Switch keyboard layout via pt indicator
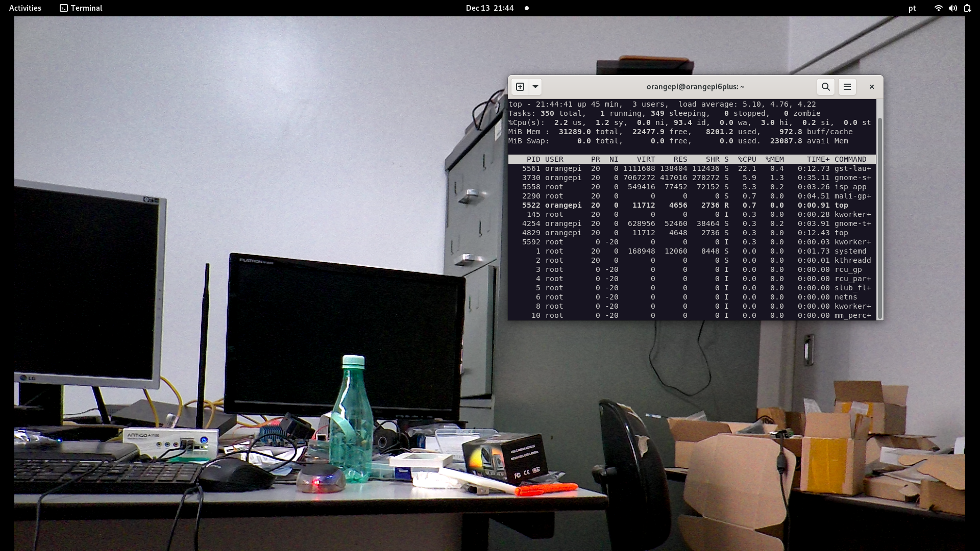The height and width of the screenshot is (551, 980). pos(912,8)
